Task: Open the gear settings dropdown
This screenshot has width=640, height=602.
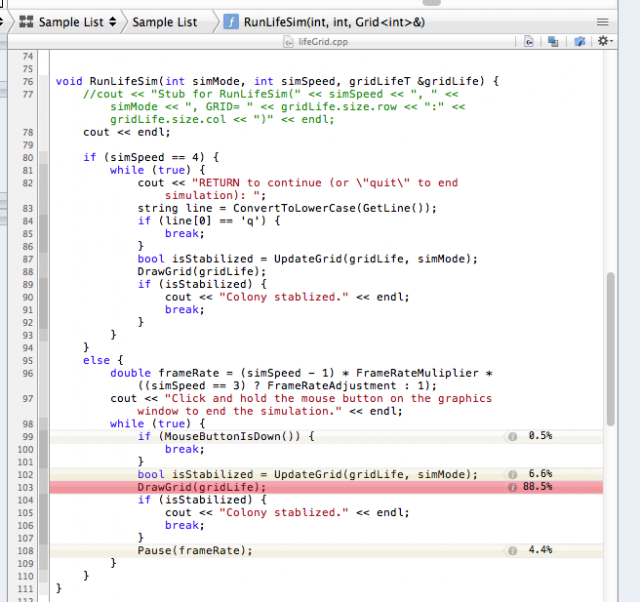Action: 605,41
